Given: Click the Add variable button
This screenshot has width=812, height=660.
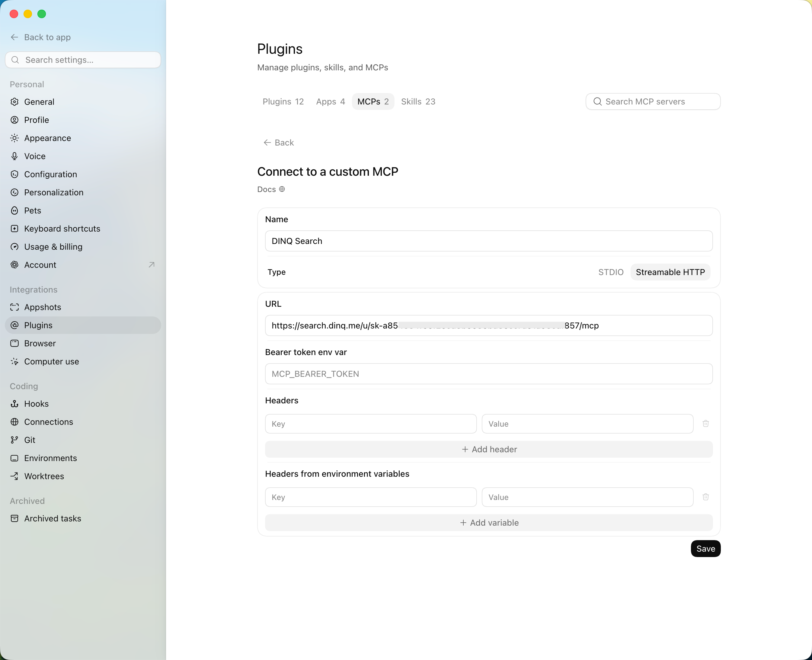Looking at the screenshot, I should [x=489, y=523].
